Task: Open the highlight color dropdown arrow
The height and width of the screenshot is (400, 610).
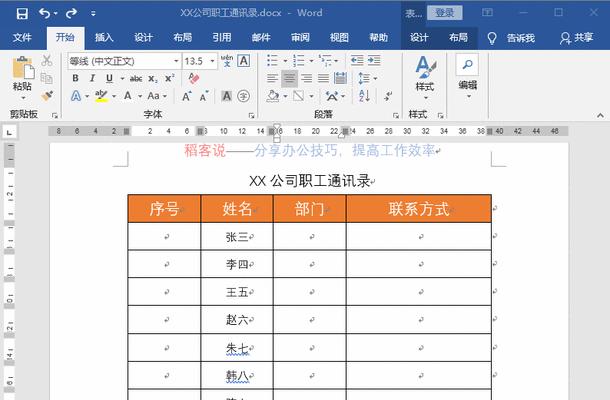Action: pos(114,96)
